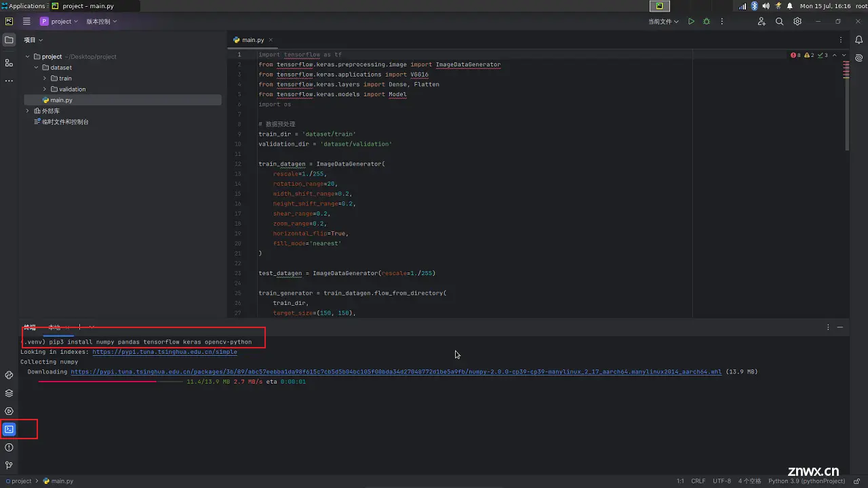Click Python 3.9 interpreter widget
868x488 pixels.
[x=806, y=481]
